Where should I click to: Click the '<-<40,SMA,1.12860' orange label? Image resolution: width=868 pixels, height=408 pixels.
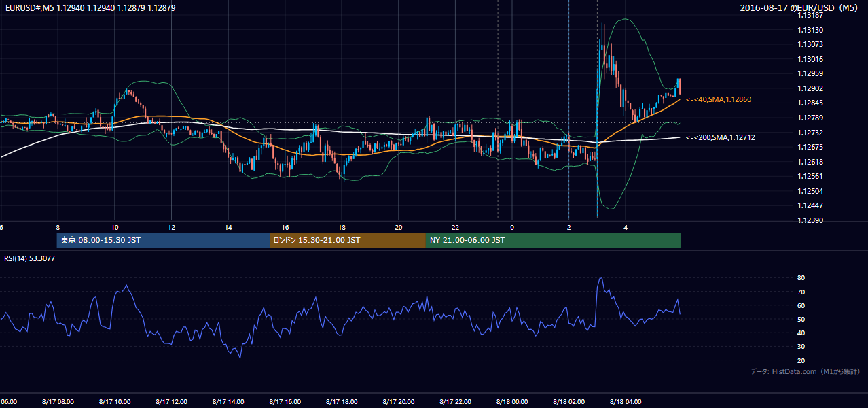click(719, 99)
